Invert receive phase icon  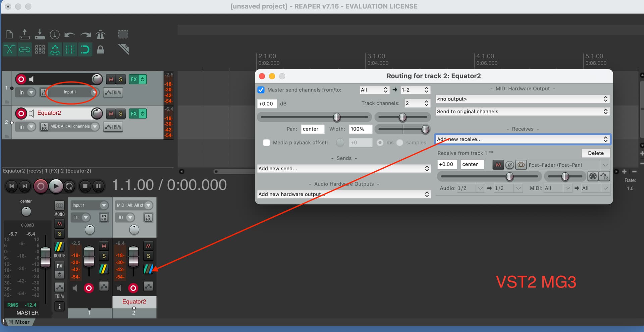pyautogui.click(x=509, y=165)
